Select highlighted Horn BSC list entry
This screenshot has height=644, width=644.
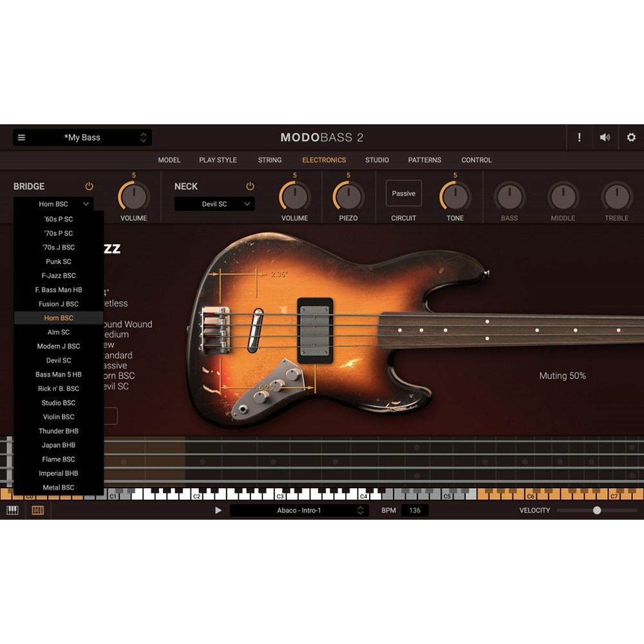coord(59,318)
